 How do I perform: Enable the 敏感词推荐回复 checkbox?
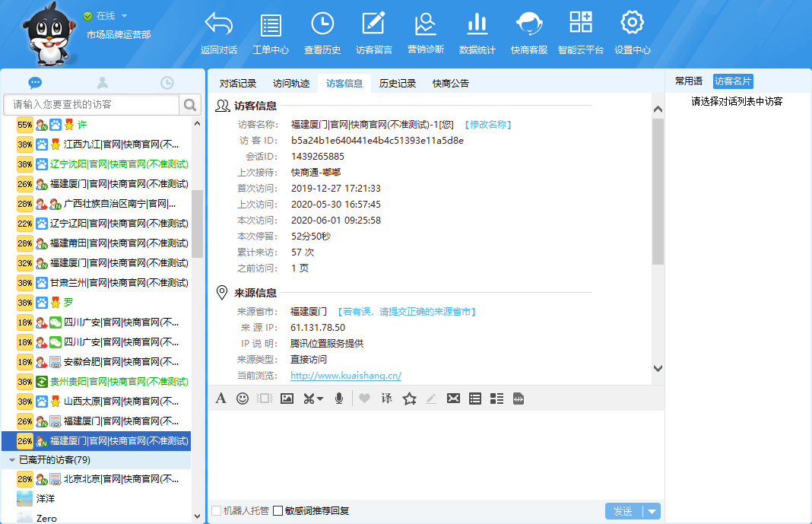tap(278, 511)
